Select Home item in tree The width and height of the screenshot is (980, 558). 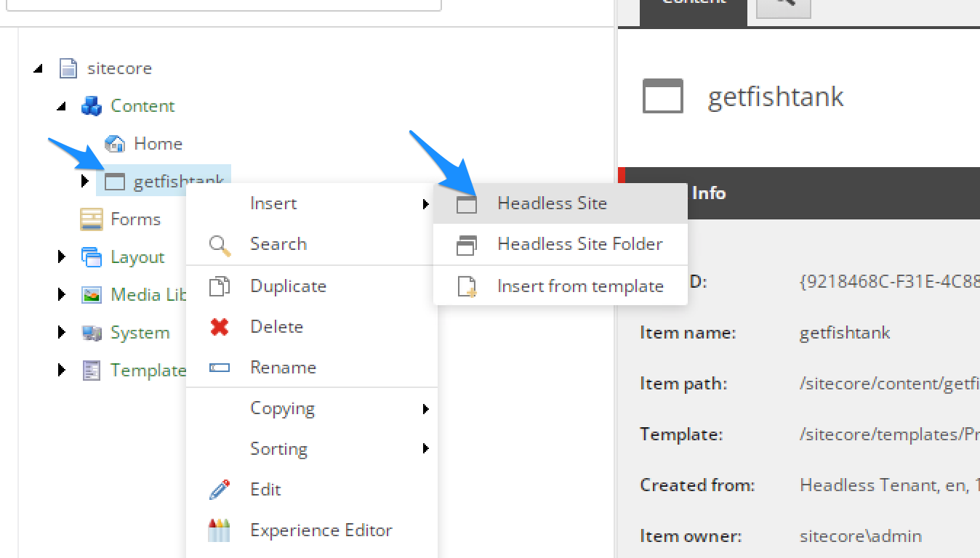[158, 144]
